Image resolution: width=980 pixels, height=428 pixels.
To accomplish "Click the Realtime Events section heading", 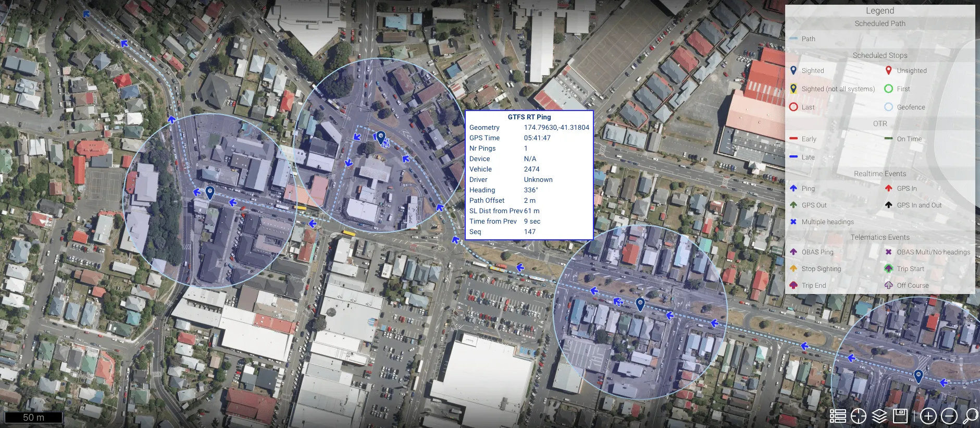I will 880,174.
